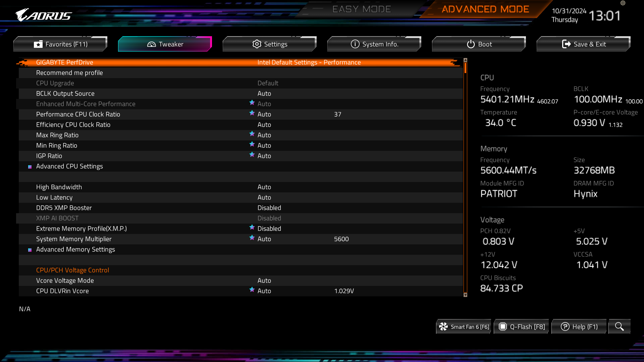644x362 pixels.
Task: Click the scrollbar down arrow
Action: click(465, 295)
